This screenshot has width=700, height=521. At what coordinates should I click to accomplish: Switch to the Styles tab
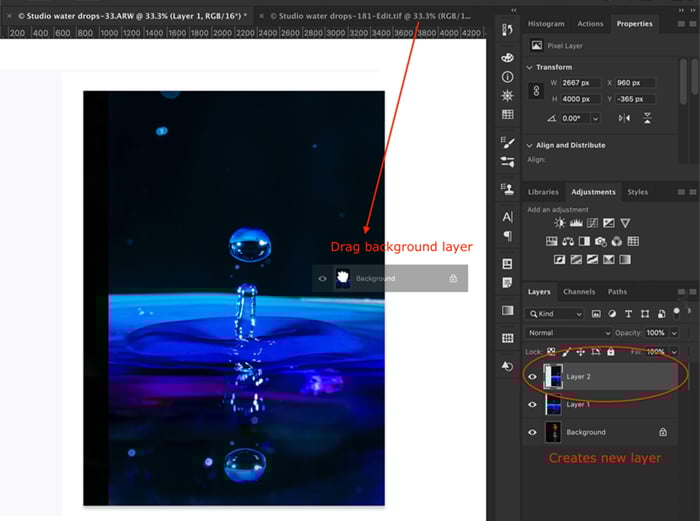[x=637, y=192]
